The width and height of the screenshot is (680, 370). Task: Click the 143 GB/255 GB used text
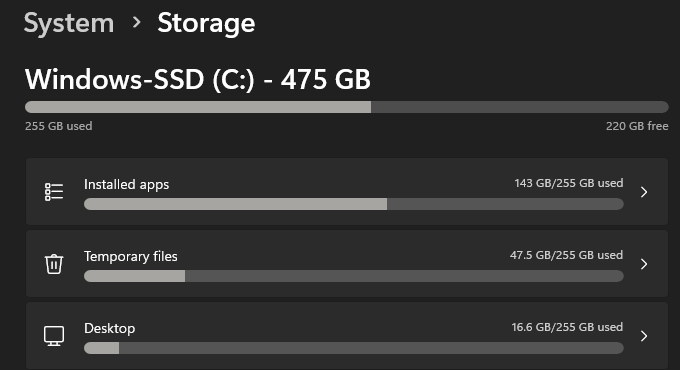pos(569,183)
